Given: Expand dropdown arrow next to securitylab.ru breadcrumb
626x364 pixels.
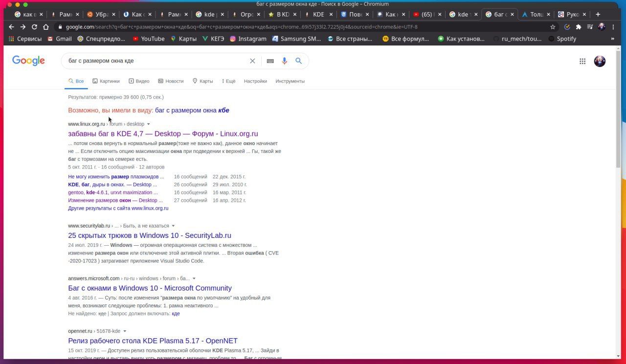Looking at the screenshot, I should click(x=173, y=226).
